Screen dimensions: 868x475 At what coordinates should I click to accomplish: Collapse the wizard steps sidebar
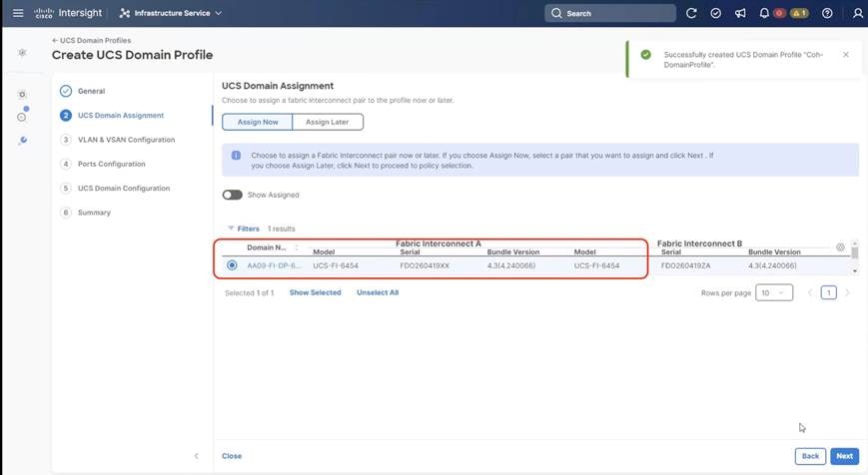tap(196, 456)
